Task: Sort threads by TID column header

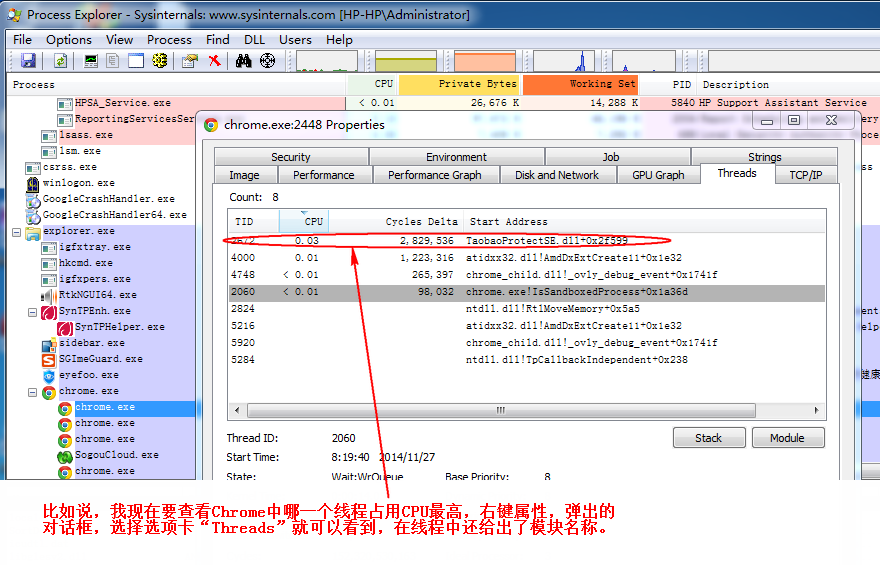Action: point(253,222)
